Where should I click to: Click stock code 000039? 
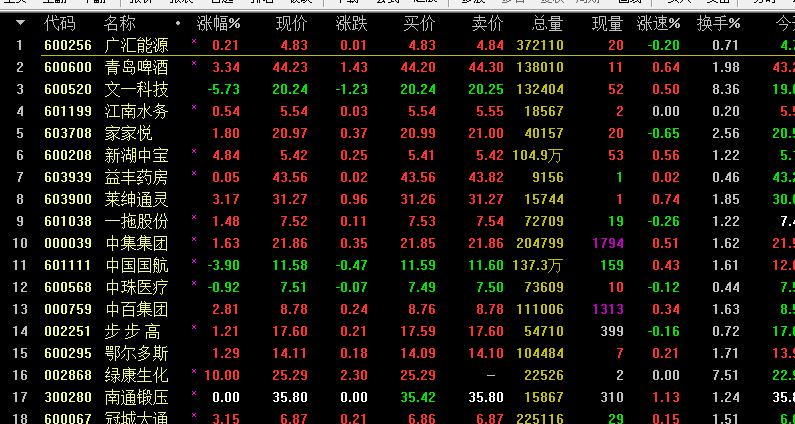tap(68, 243)
